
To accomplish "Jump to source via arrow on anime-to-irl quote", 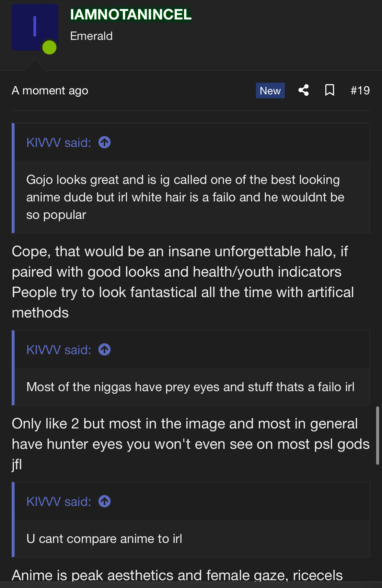I will (105, 501).
